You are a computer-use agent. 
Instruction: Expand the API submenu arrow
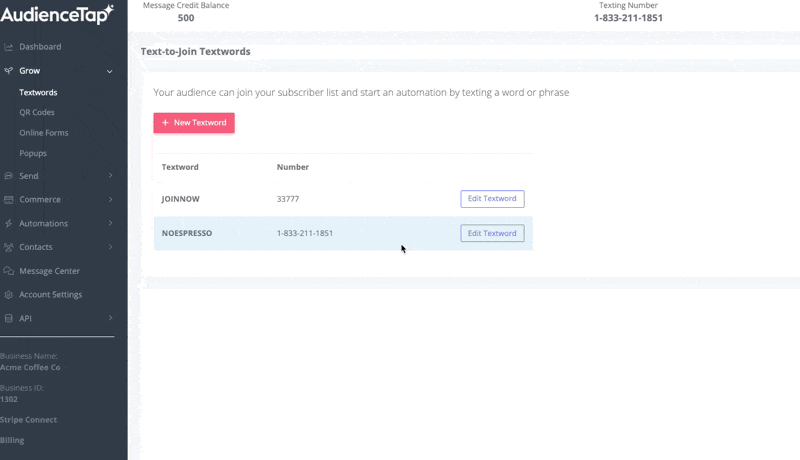[110, 318]
